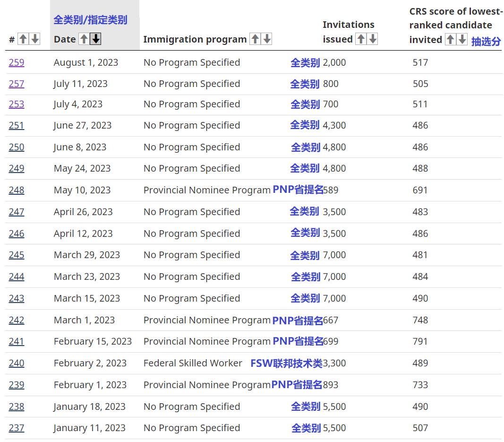Open draw round 249 link
The width and height of the screenshot is (504, 442).
[17, 168]
